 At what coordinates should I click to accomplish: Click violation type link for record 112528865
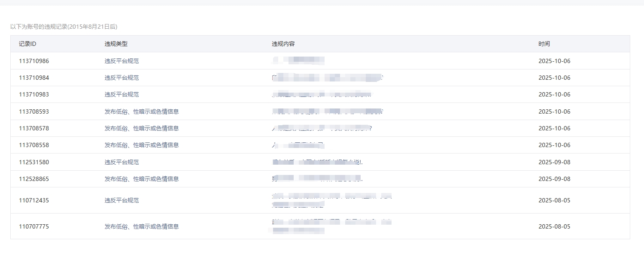click(x=142, y=179)
